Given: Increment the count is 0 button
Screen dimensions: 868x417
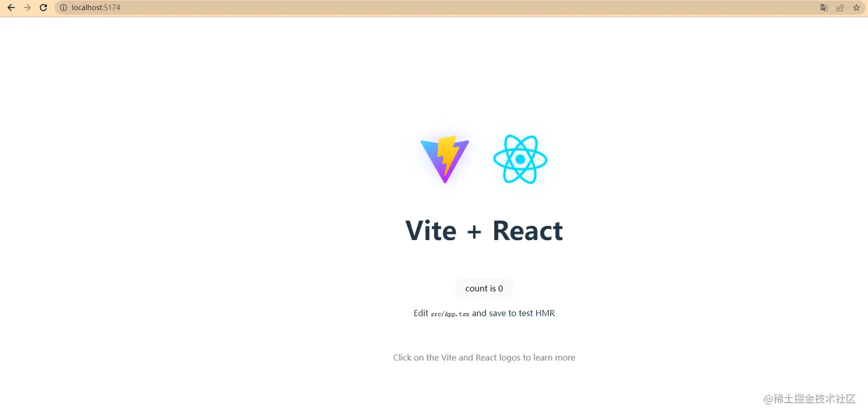Looking at the screenshot, I should click(484, 289).
